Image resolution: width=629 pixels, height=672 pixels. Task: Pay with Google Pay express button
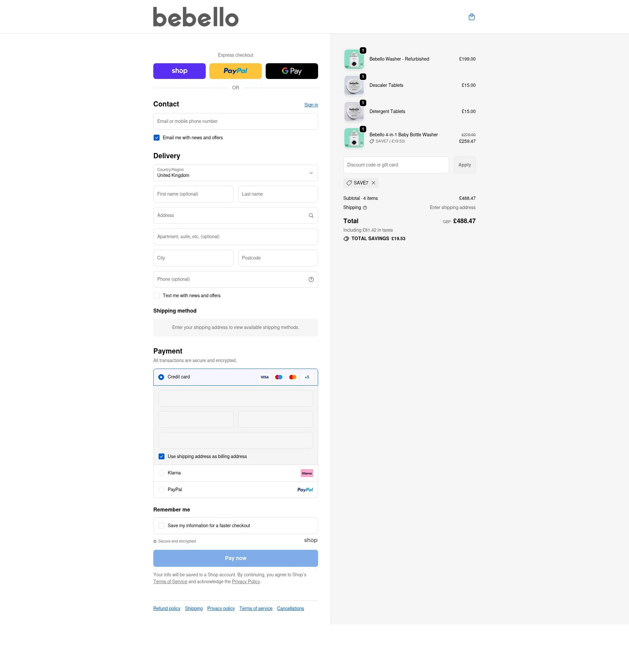pos(291,71)
